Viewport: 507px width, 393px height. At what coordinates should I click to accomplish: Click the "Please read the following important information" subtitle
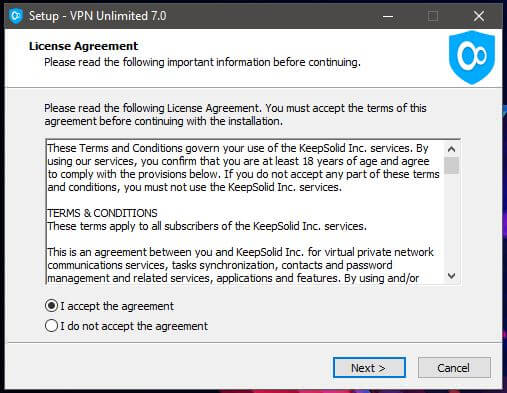(x=202, y=62)
